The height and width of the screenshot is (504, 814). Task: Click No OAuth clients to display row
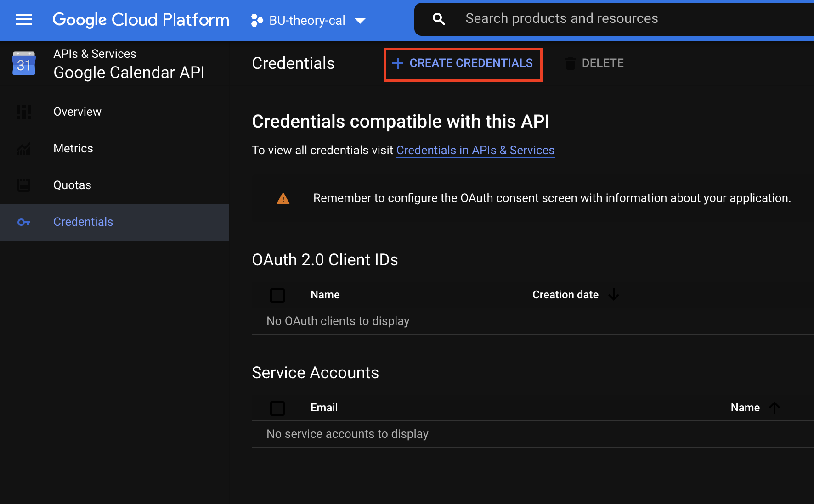point(533,321)
